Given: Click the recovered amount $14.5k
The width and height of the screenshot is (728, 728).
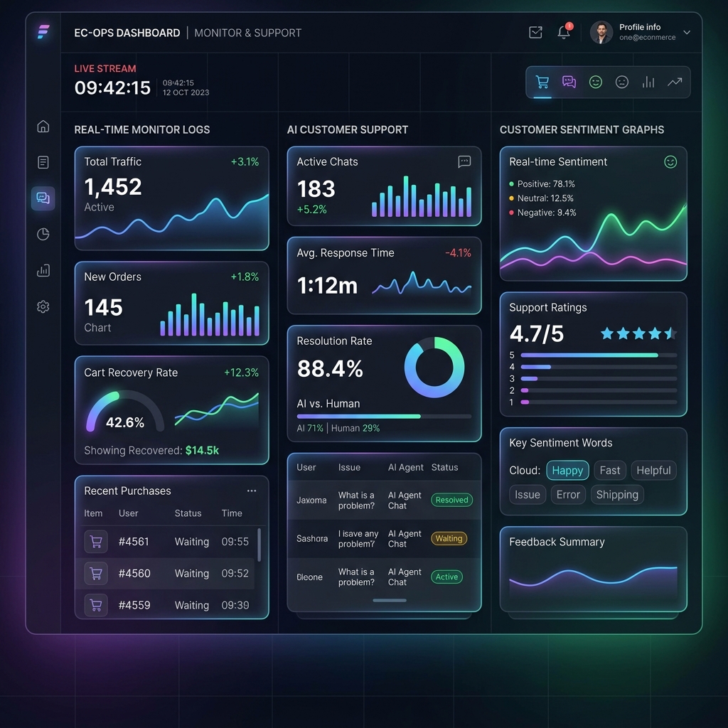Looking at the screenshot, I should 202,450.
